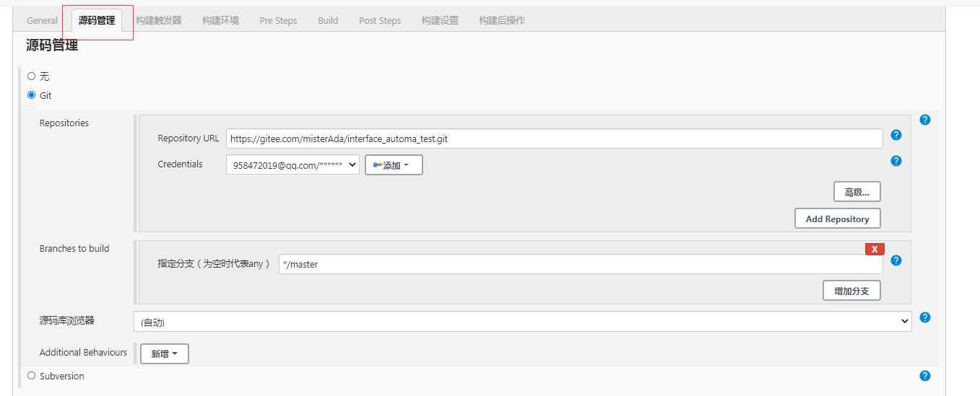Click the Add Repository button

coord(837,219)
